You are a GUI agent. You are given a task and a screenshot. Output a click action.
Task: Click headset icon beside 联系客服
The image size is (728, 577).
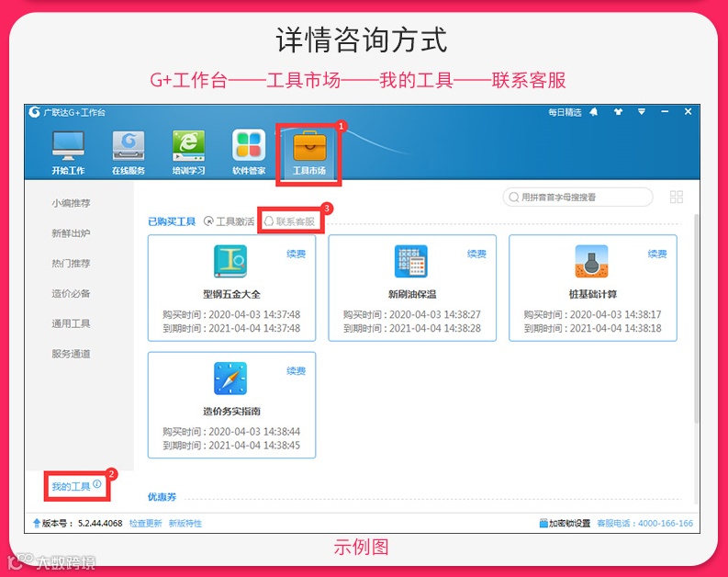(x=269, y=221)
